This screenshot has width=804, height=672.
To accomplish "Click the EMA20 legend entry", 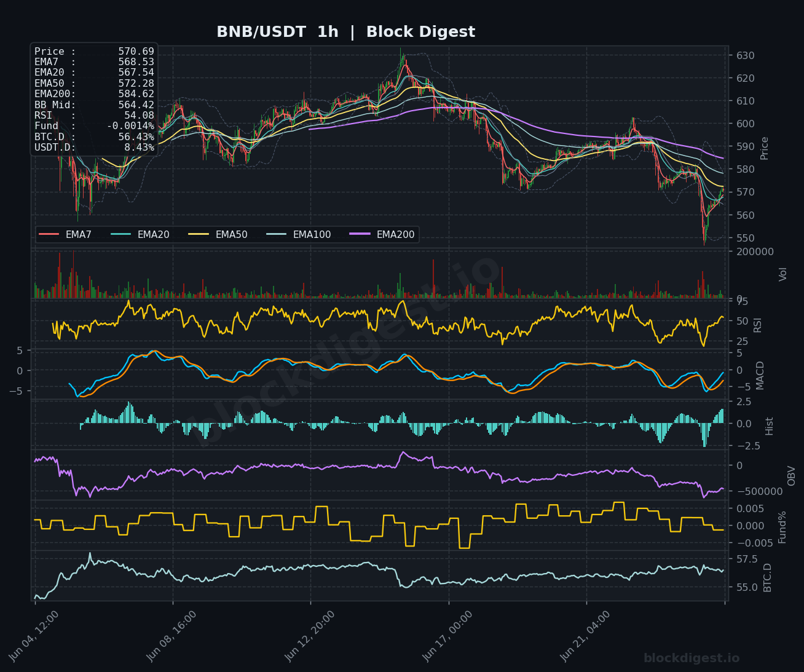I will click(x=140, y=234).
